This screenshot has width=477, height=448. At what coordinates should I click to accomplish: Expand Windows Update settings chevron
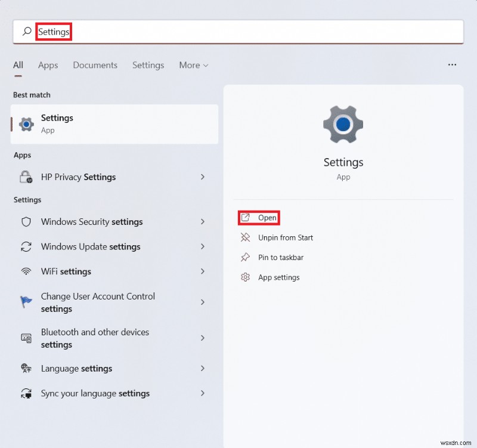[203, 246]
